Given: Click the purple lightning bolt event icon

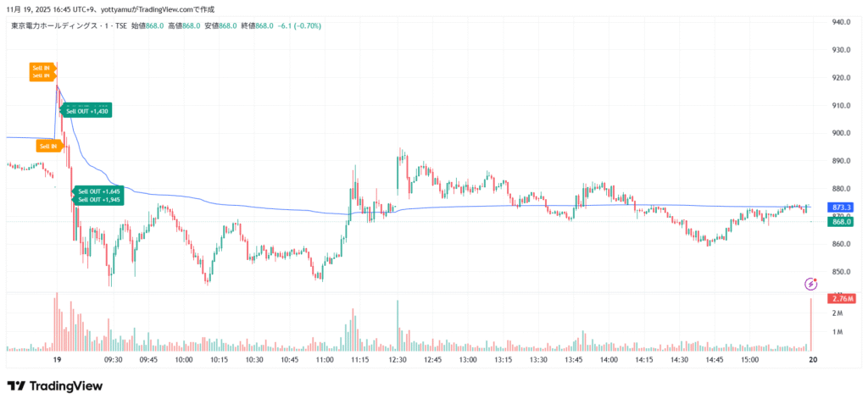Looking at the screenshot, I should (x=811, y=283).
